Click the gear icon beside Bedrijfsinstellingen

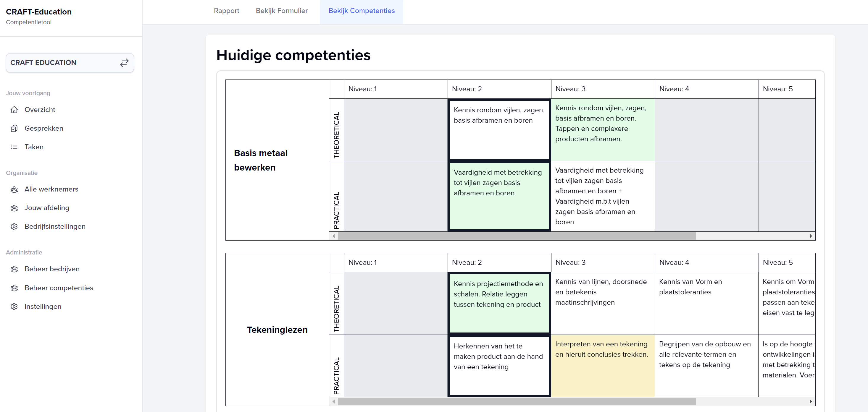pos(14,226)
